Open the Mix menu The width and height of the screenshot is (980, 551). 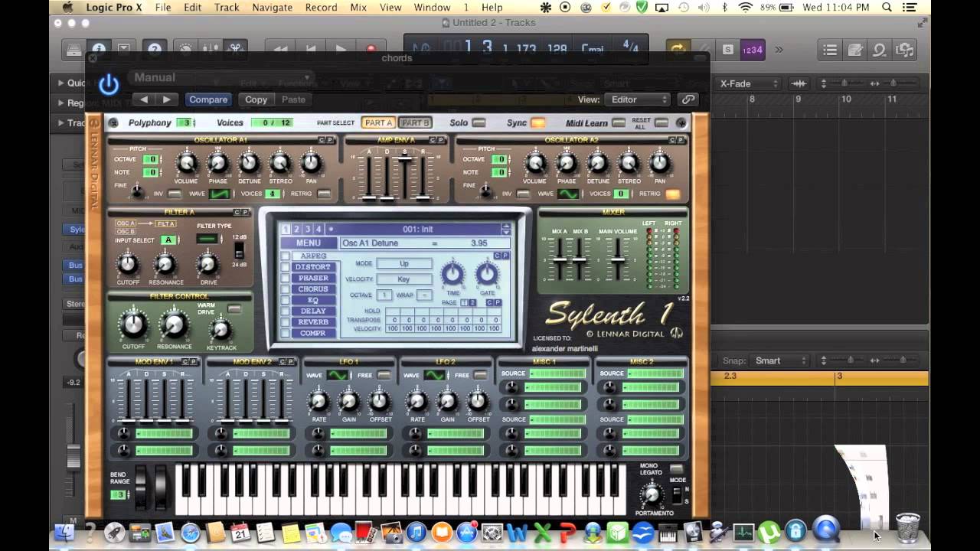[x=358, y=7]
